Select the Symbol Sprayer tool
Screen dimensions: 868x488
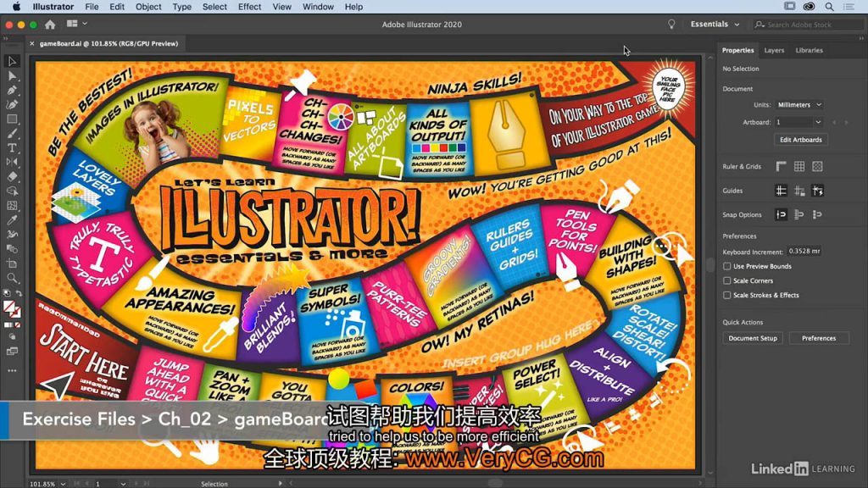click(12, 235)
